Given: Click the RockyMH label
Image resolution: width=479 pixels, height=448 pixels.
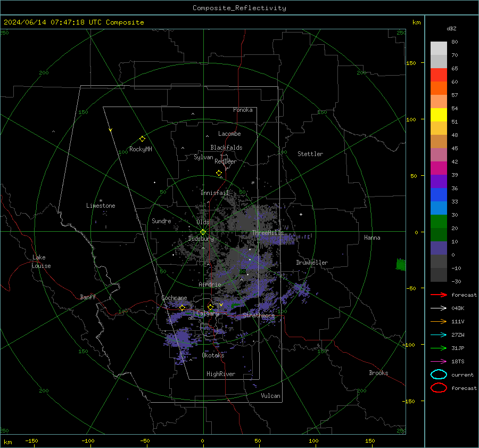Looking at the screenshot, I should click(141, 149).
